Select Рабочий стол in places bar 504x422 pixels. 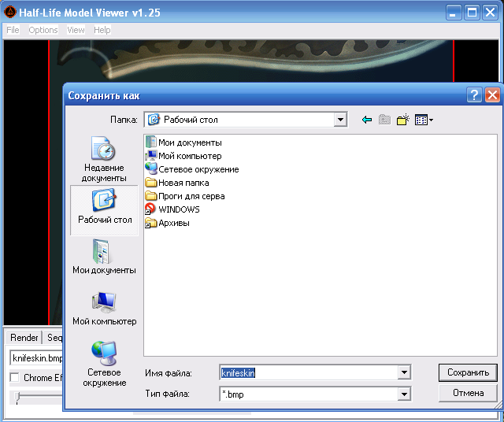104,209
